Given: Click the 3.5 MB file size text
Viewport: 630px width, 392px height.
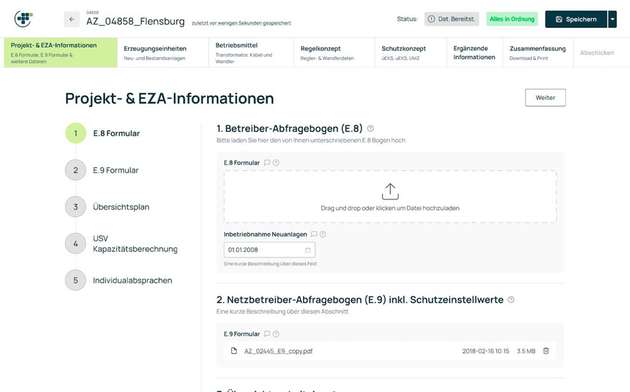Looking at the screenshot, I should [x=526, y=351].
